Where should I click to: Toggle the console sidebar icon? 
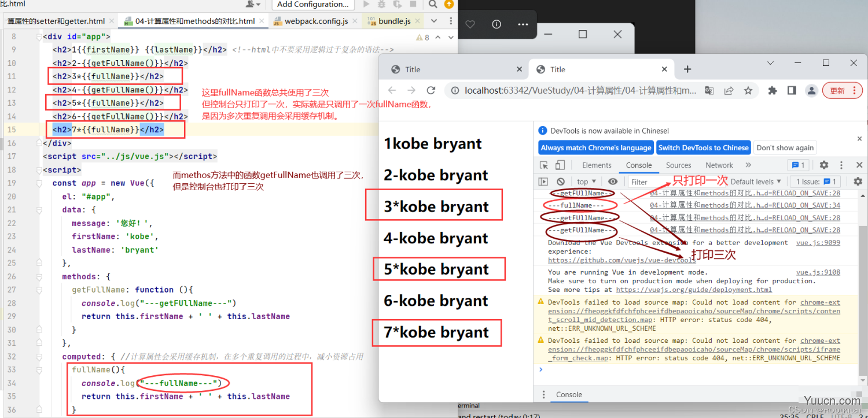543,182
